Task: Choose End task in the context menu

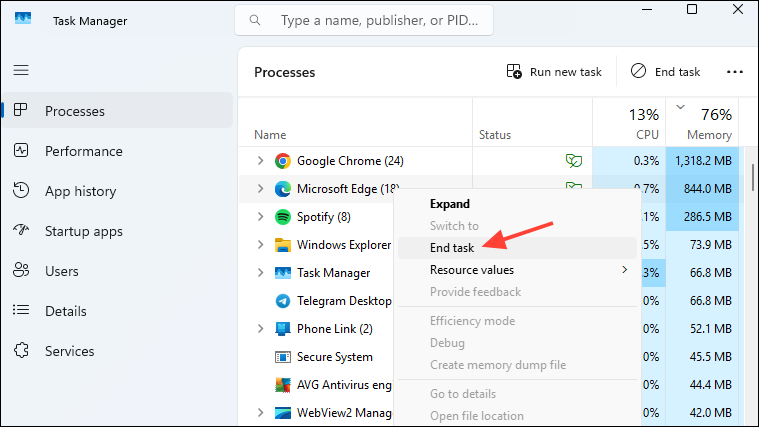Action: pos(452,248)
